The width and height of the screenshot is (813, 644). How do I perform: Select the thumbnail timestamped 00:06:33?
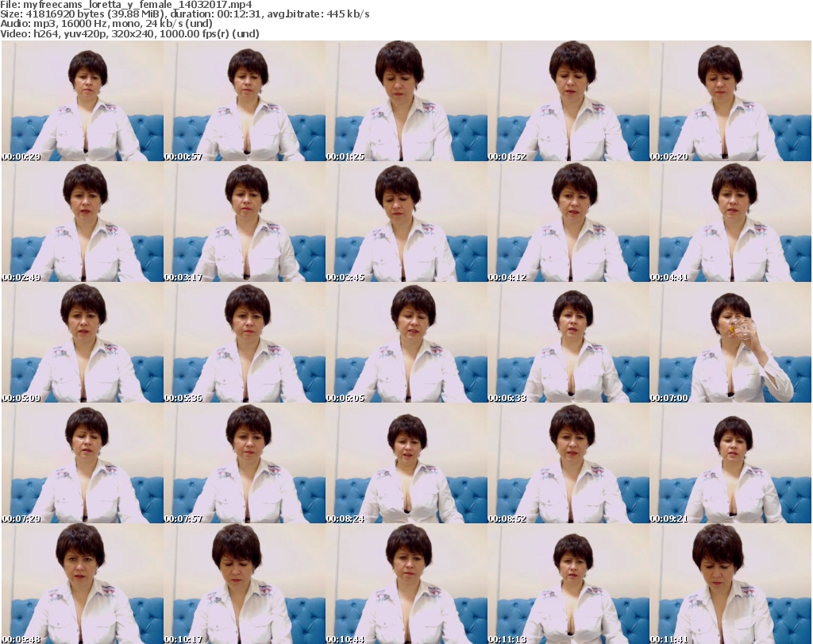[568, 343]
